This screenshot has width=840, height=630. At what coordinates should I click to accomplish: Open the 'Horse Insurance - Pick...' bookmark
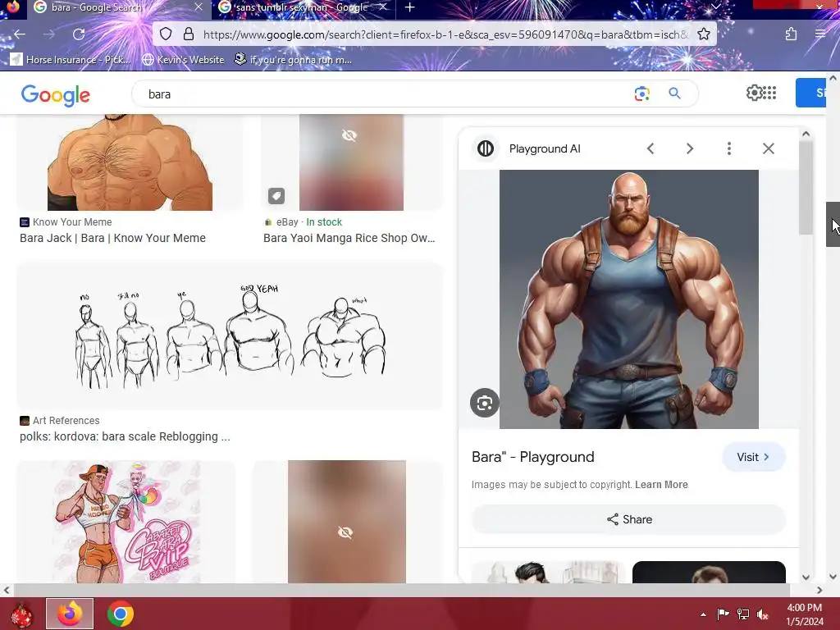click(x=71, y=59)
